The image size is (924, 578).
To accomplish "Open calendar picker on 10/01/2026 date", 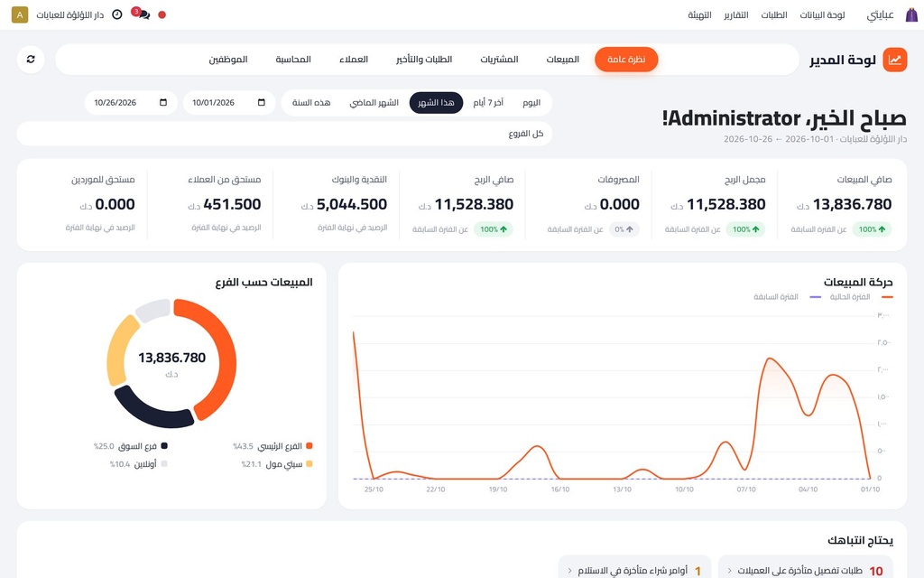I will coord(261,103).
